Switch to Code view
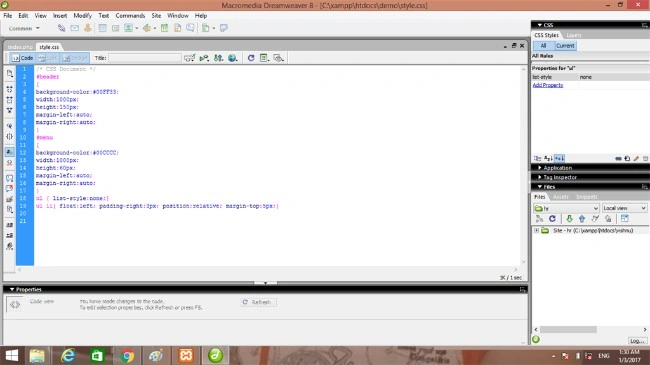The width and height of the screenshot is (650, 365). pos(22,58)
